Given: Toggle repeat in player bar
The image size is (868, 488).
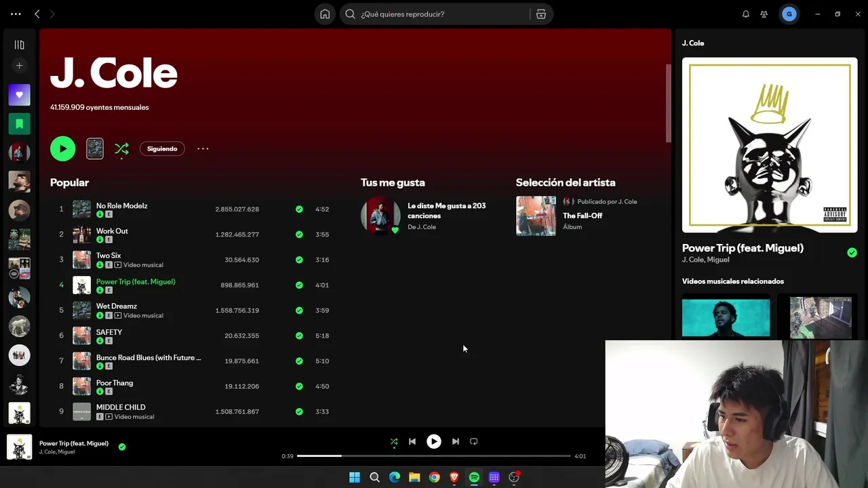Looking at the screenshot, I should (474, 442).
